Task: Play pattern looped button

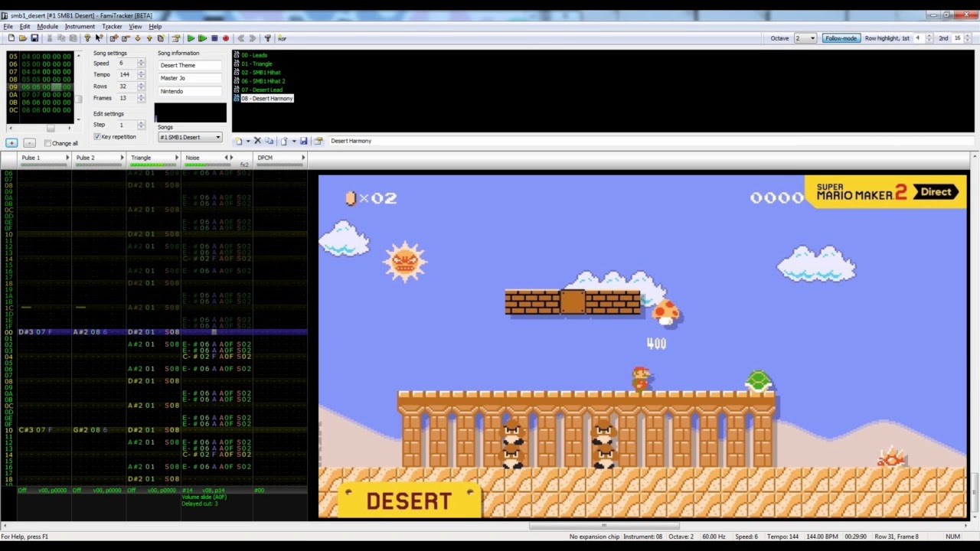Action: [x=202, y=38]
